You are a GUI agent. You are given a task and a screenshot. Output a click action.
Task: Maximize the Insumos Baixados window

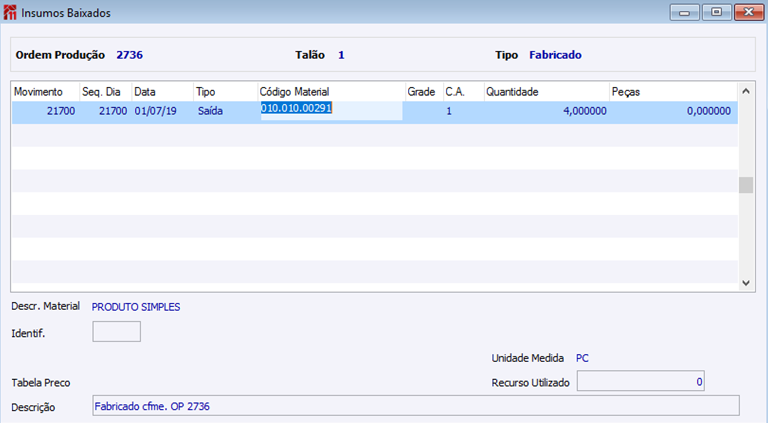[x=716, y=12]
